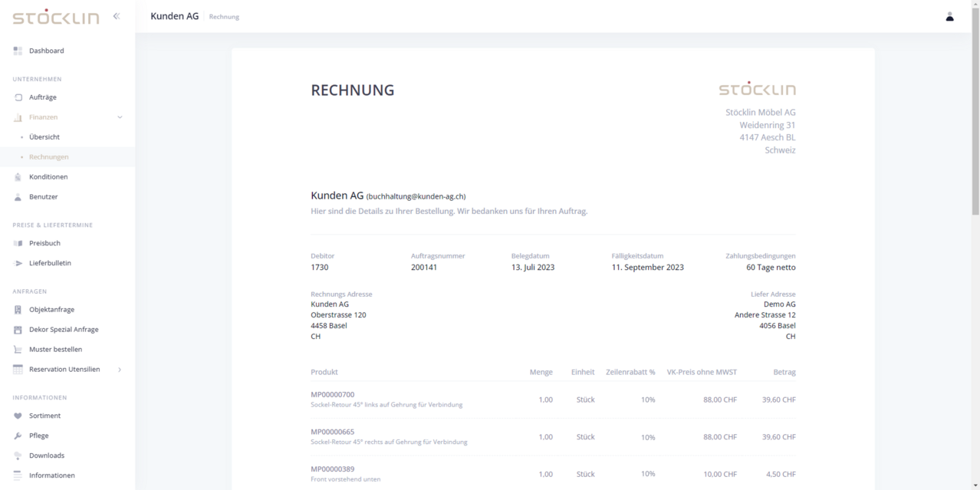Select the Rechnungen submenu item

click(49, 157)
